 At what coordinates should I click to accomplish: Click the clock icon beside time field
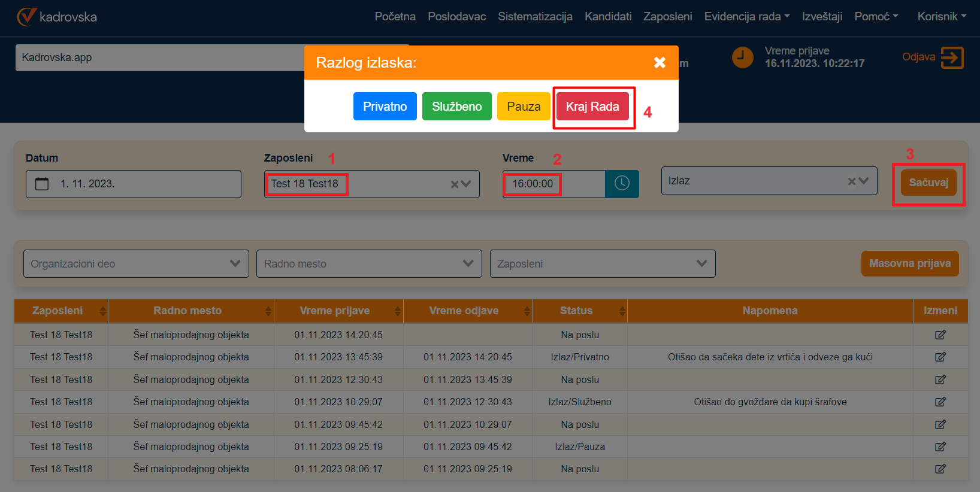coord(622,184)
